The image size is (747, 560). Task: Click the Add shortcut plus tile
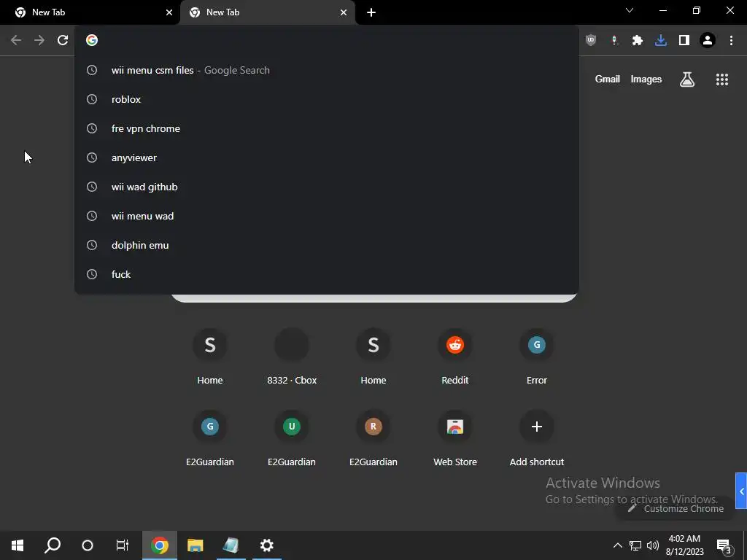pyautogui.click(x=536, y=437)
